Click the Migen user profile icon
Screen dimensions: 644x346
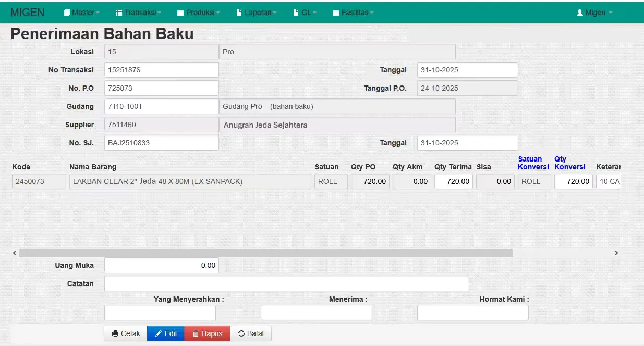tap(579, 13)
